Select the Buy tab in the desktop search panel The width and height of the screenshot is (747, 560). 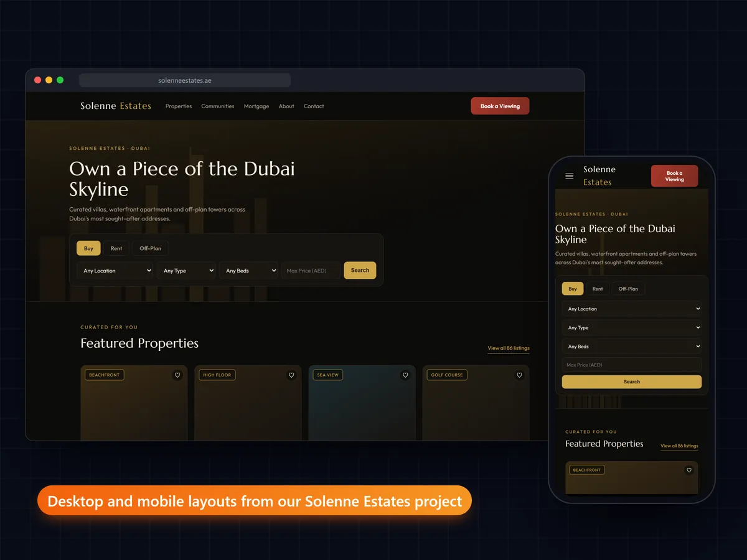click(88, 248)
